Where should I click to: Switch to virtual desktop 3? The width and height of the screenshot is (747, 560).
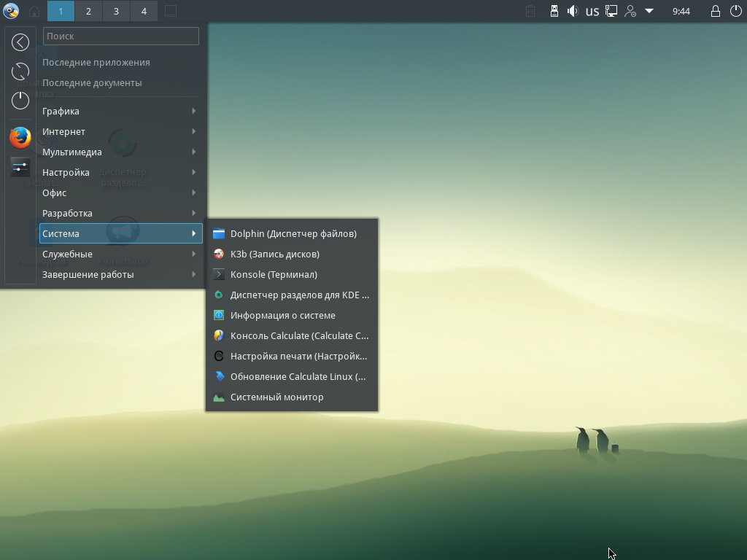[x=116, y=11]
